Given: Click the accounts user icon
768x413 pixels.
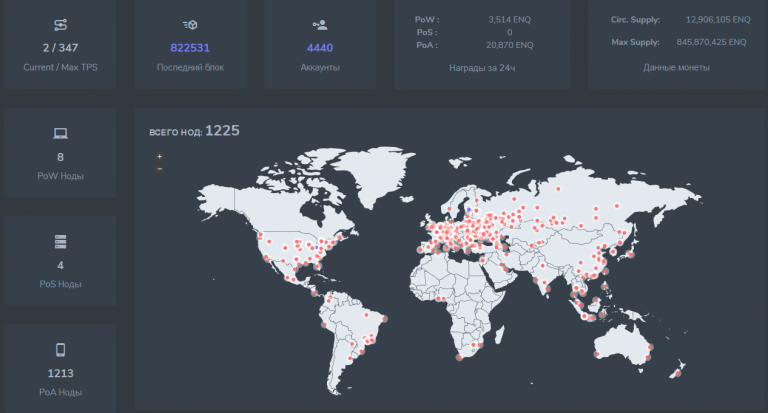Looking at the screenshot, I should point(320,24).
